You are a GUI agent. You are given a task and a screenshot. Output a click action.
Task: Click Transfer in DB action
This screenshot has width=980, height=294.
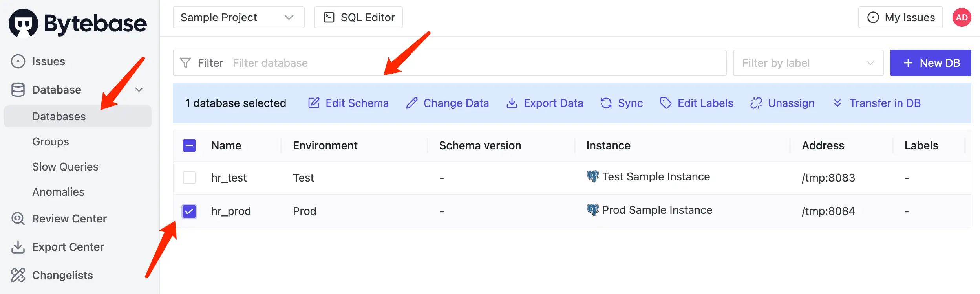coord(877,103)
